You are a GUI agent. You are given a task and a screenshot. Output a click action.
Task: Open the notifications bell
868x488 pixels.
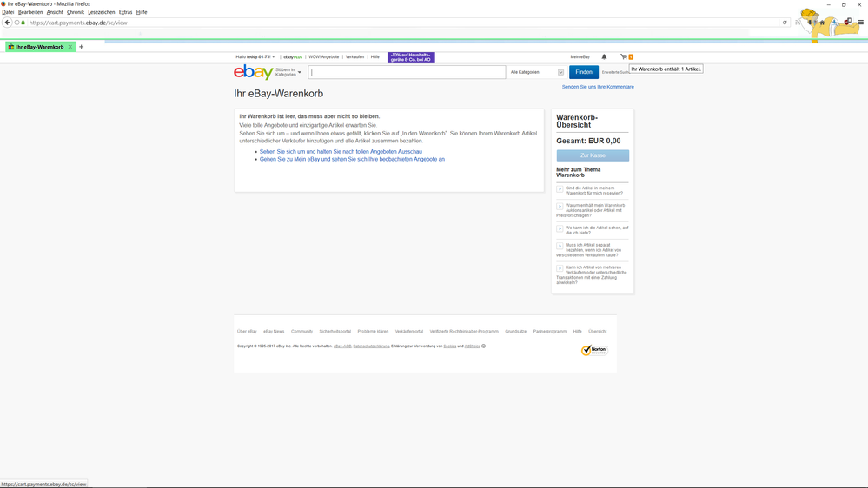click(604, 56)
